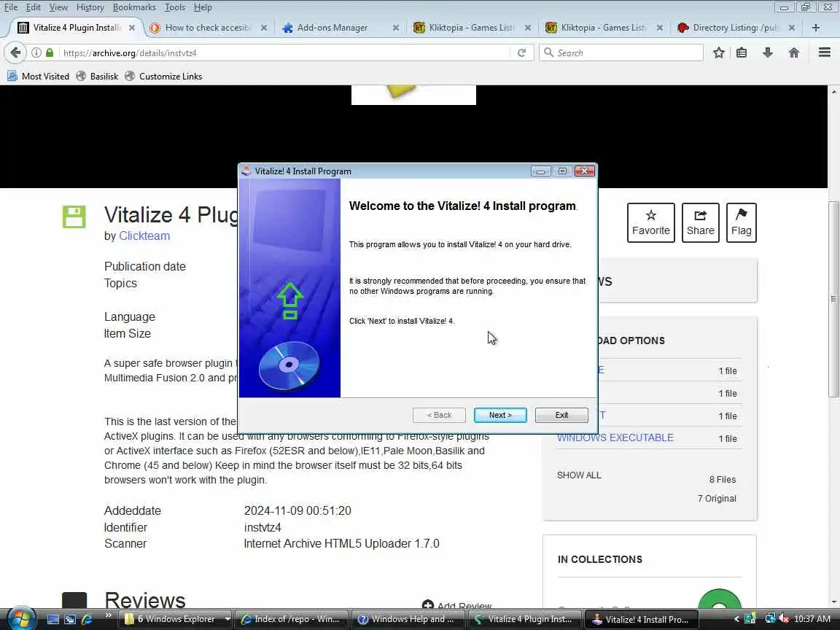Click the disabled Back button in installer
Viewport: 840px width, 630px height.
pos(439,415)
